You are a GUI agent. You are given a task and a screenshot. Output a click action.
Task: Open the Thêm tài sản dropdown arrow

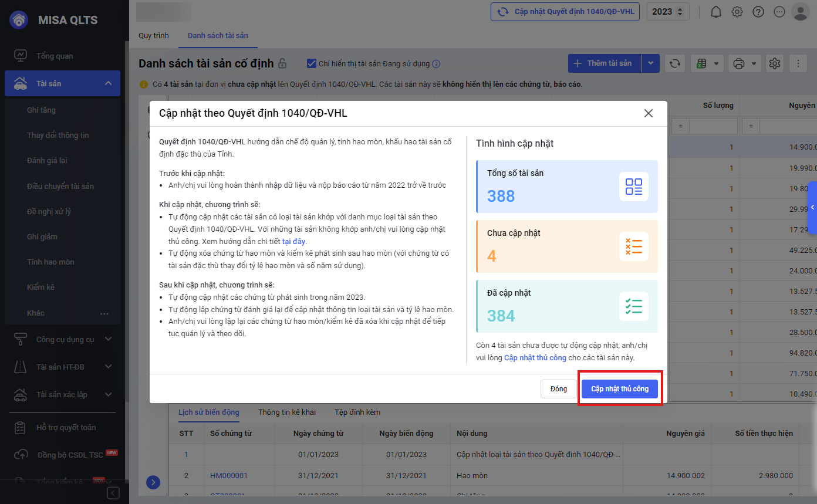tap(651, 63)
